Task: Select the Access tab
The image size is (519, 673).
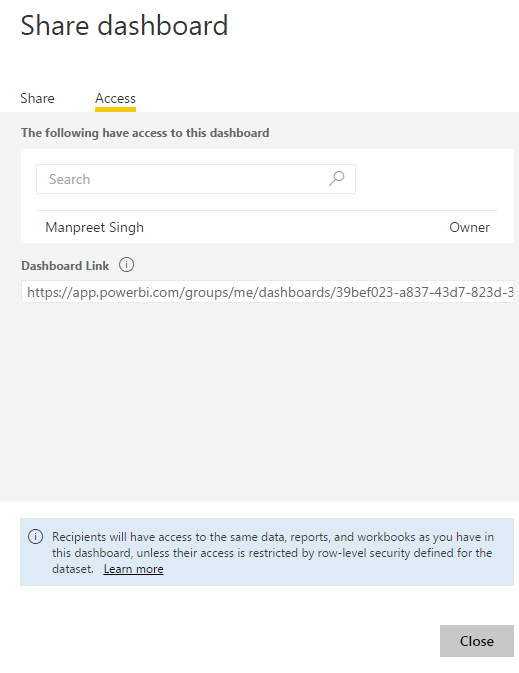Action: click(x=115, y=98)
